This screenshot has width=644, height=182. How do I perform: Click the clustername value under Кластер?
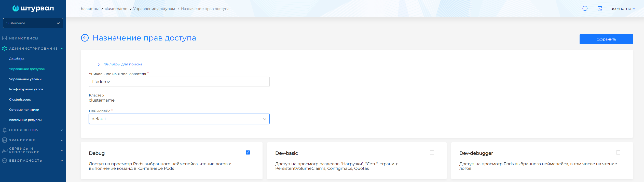click(x=102, y=100)
